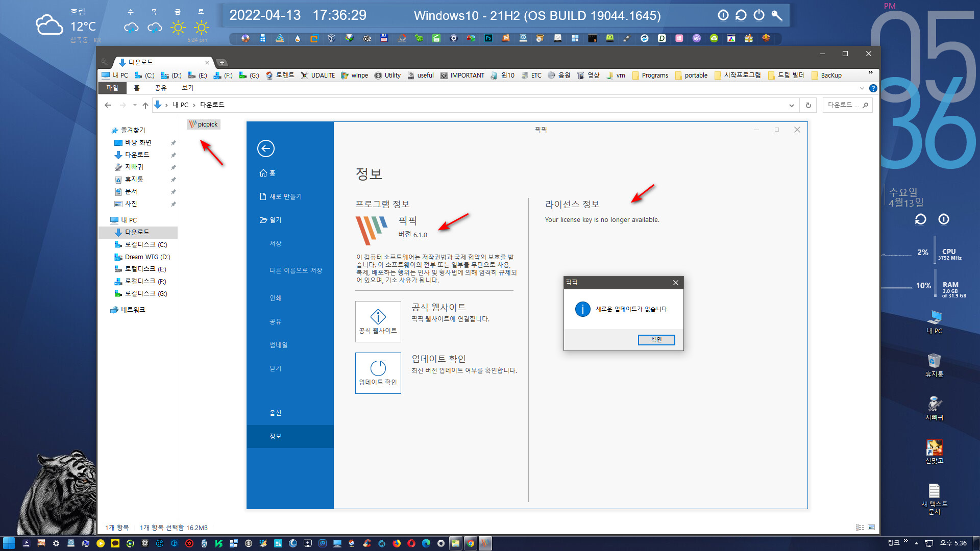Open the 홈 ribbon tab in Explorer

[137, 88]
